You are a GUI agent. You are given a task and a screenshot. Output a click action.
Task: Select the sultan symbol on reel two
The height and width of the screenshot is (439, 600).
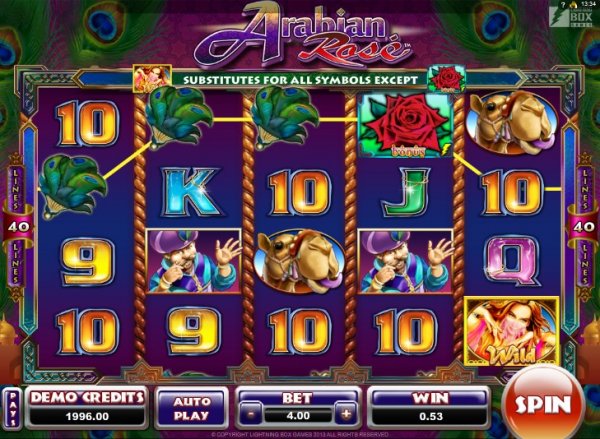pos(194,262)
